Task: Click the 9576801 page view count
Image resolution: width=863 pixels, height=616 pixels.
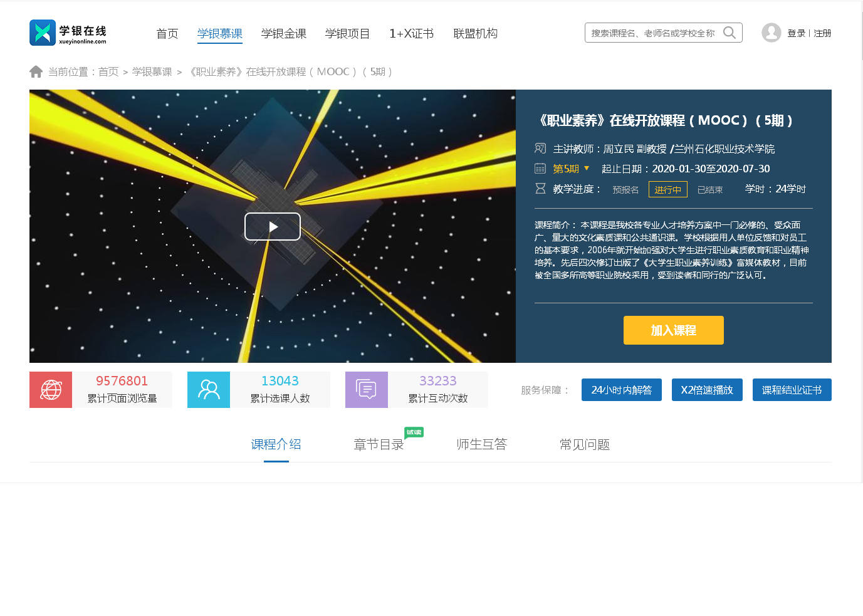Action: (122, 381)
